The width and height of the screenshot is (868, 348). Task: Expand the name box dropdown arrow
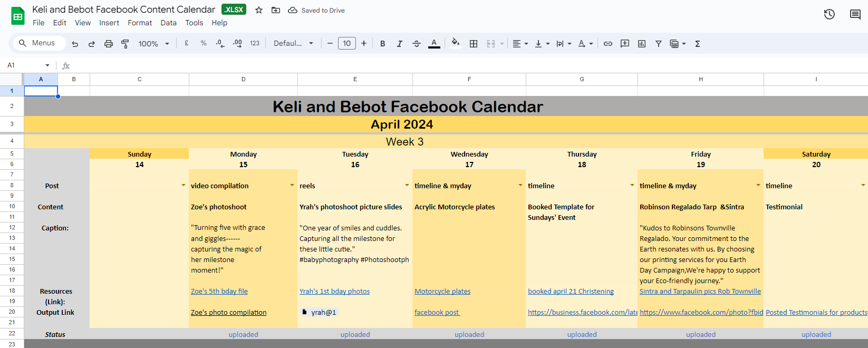point(47,65)
